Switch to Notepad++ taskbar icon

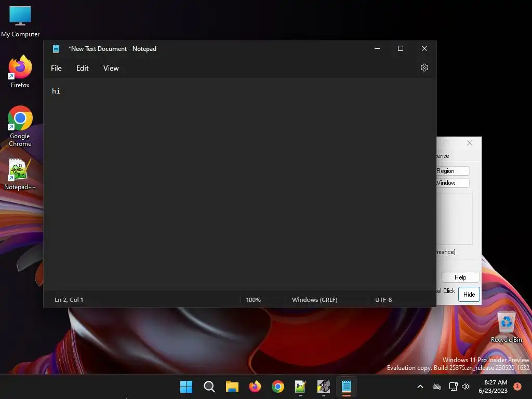click(x=301, y=387)
